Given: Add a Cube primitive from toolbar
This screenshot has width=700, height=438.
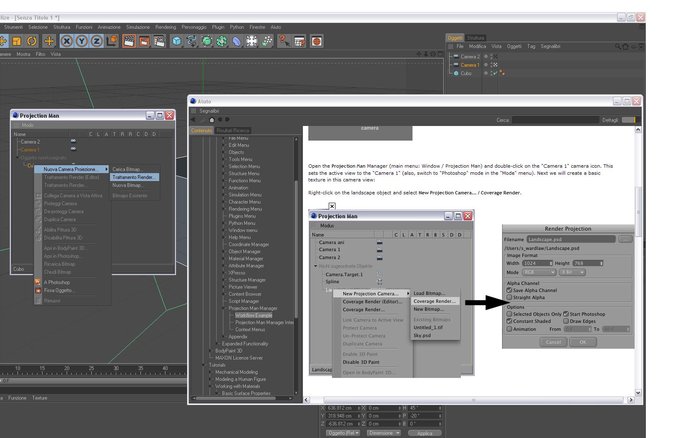Looking at the screenshot, I should point(177,42).
